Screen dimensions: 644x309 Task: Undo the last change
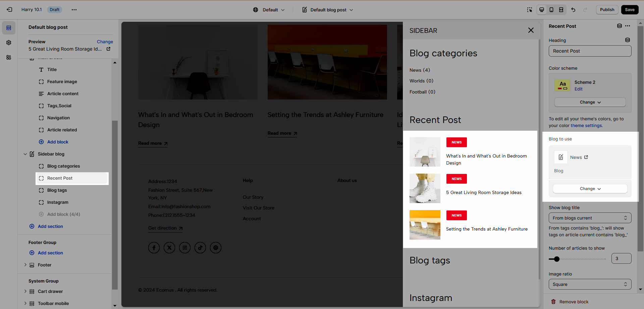coord(573,10)
